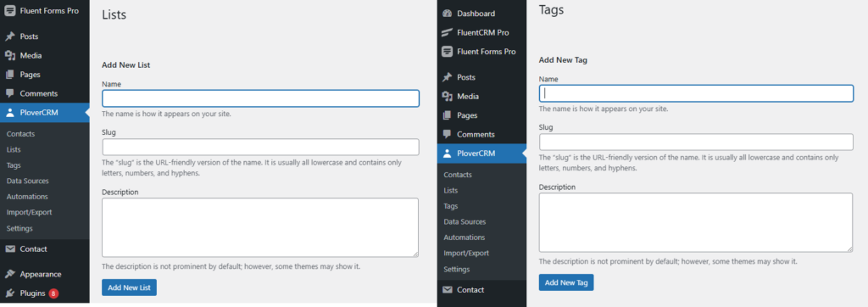Click the Add New Tag section title
Image resolution: width=868 pixels, height=307 pixels.
[x=563, y=60]
